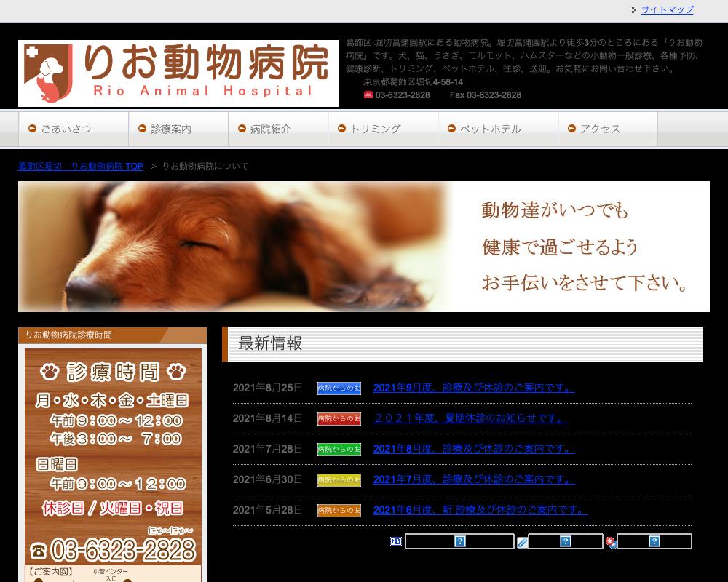Image resolution: width=728 pixels, height=582 pixels.
Task: Open the 診療案内 navigation tab
Action: pyautogui.click(x=168, y=129)
